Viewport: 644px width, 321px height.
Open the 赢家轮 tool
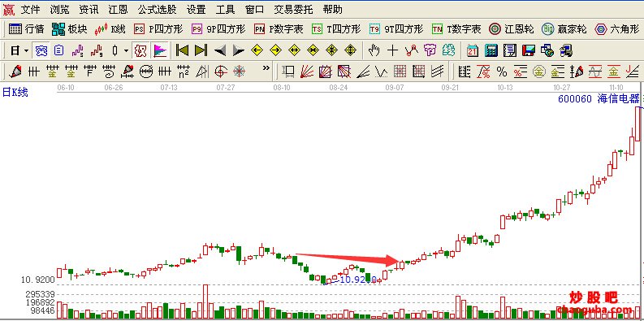coord(564,28)
